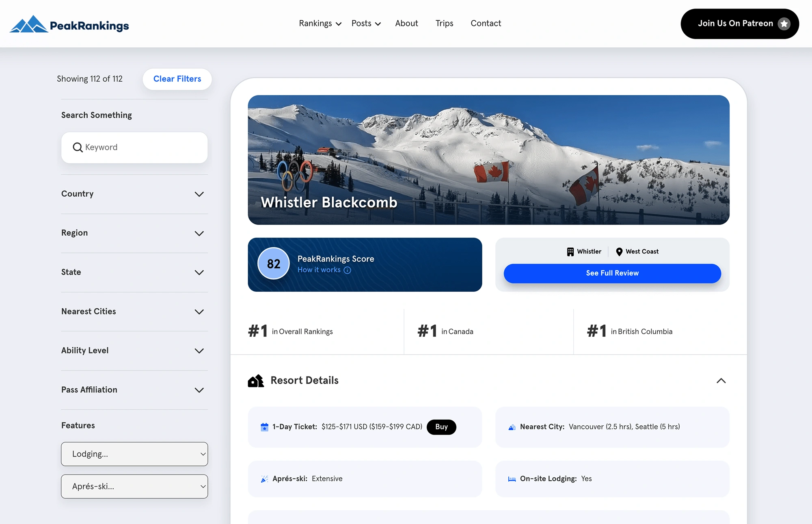Image resolution: width=812 pixels, height=524 pixels.
Task: Click the 'Whistler Blackcomb' title text
Action: (x=329, y=202)
